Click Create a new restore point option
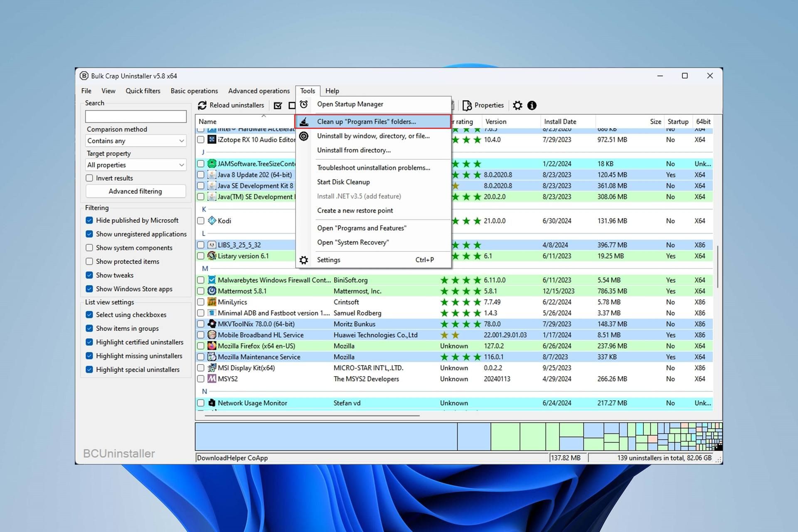 tap(355, 210)
